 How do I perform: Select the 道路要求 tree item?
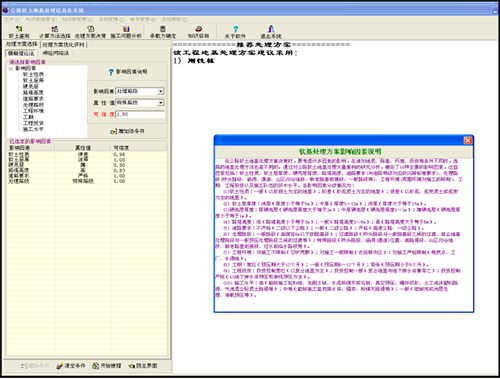pos(33,99)
